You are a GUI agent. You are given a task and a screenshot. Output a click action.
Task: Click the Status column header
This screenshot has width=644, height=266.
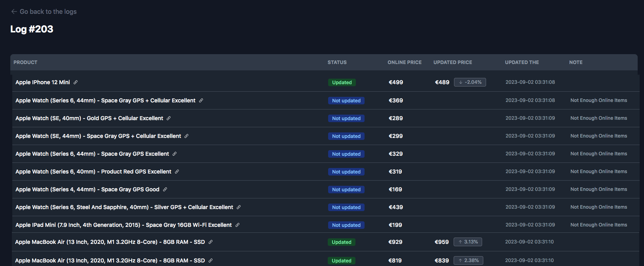pyautogui.click(x=337, y=62)
